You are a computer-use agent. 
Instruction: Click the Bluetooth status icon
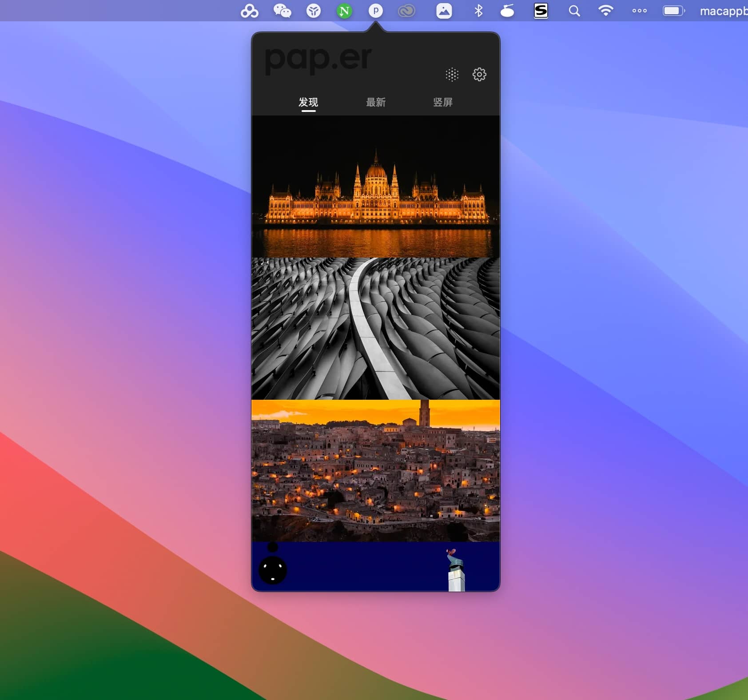pos(478,11)
